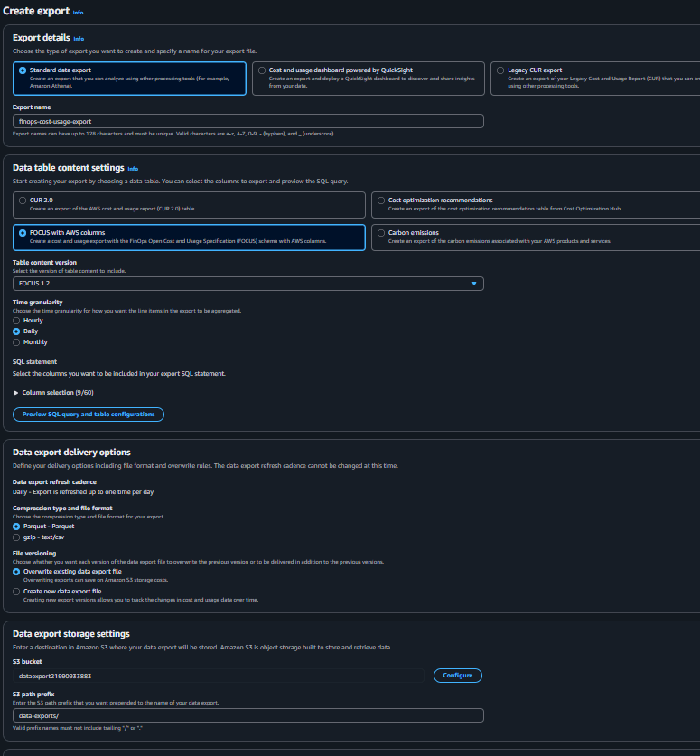Viewport: 700px width, 756px height.
Task: Click Info link next to Create export
Action: point(78,12)
